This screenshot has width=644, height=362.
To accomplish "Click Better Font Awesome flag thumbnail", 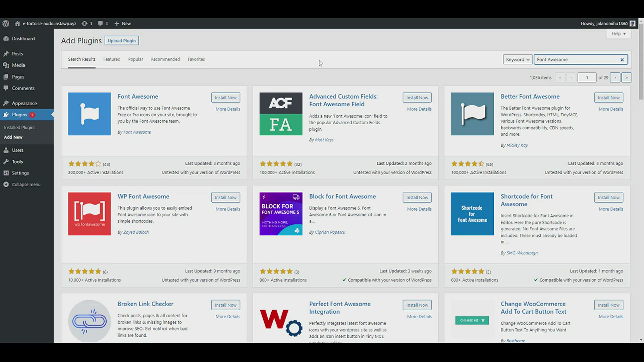I will point(472,114).
